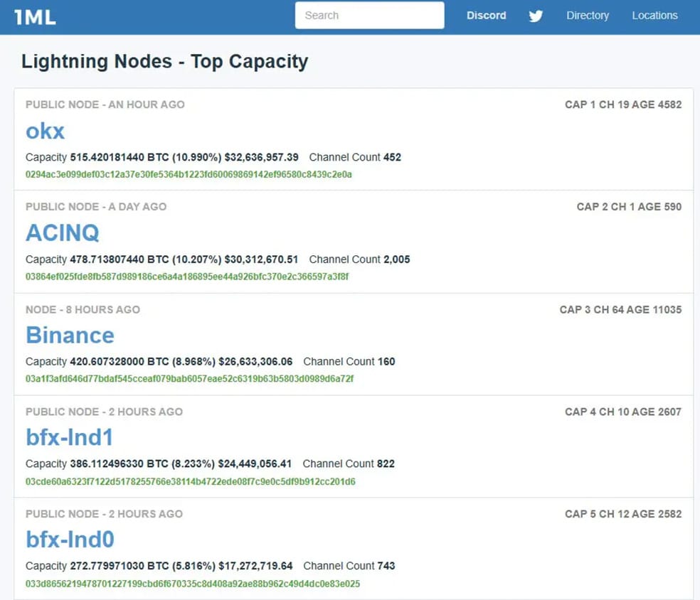Click CAP 1 CH 19 AGE 4582 label
Viewport: 700px width, 600px height.
click(x=623, y=105)
